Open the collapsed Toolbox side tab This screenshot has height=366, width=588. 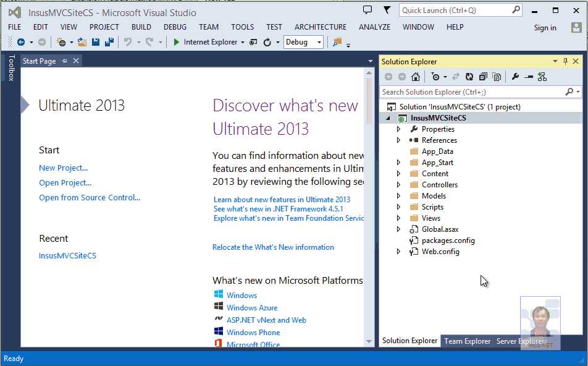pyautogui.click(x=11, y=67)
